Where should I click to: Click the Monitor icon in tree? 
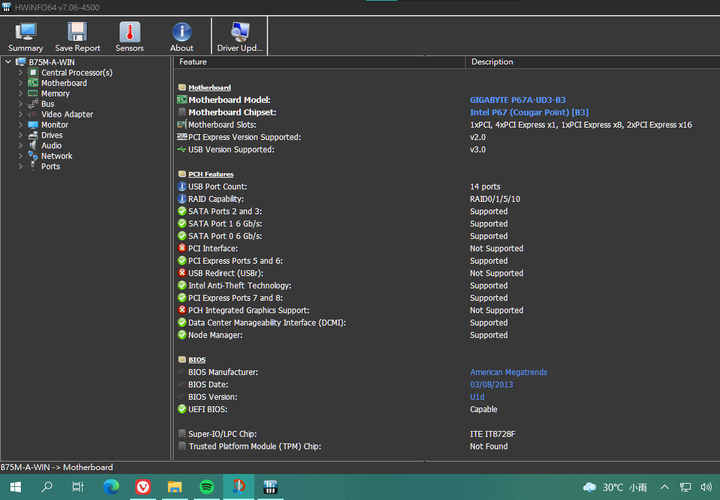click(33, 124)
